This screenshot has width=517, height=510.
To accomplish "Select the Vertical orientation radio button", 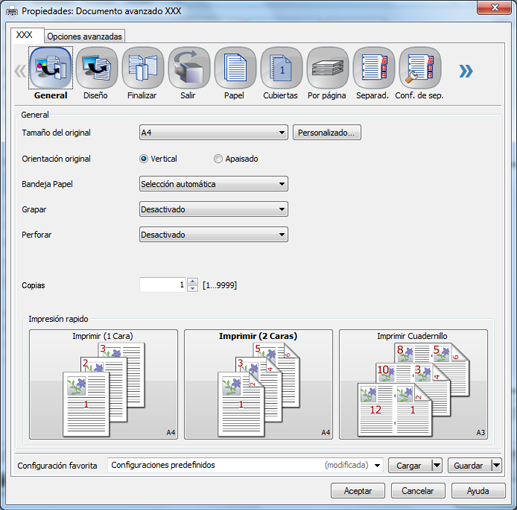I will (x=143, y=159).
